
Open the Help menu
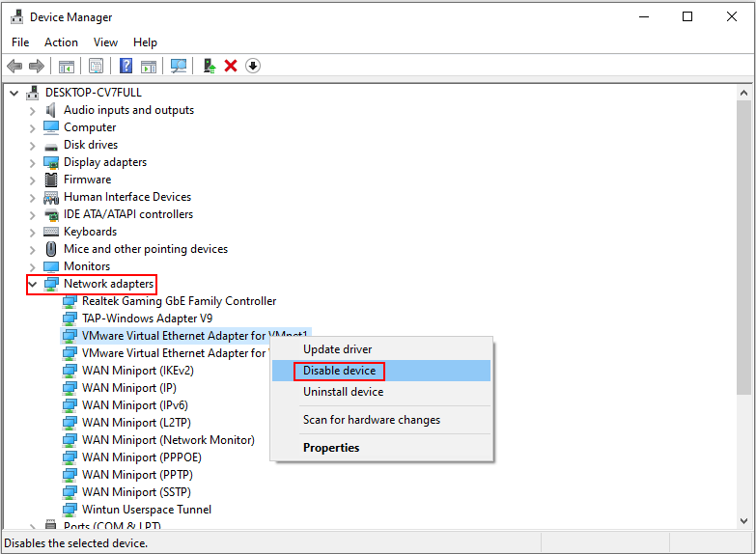[145, 42]
